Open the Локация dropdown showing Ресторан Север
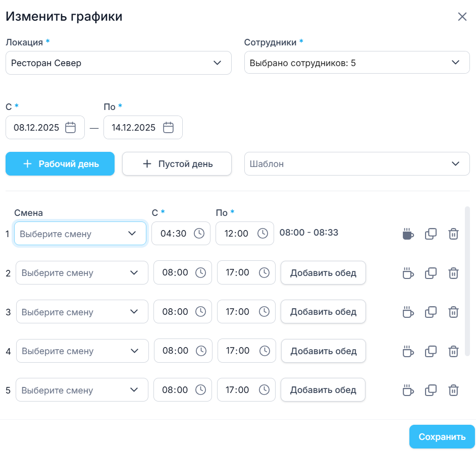The height and width of the screenshot is (452, 476). tap(118, 63)
